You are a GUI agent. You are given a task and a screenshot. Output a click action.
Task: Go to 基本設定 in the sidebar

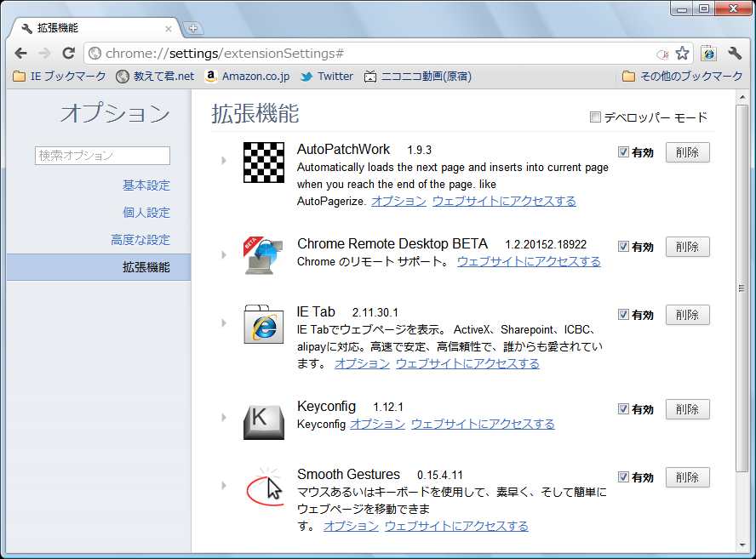point(146,185)
